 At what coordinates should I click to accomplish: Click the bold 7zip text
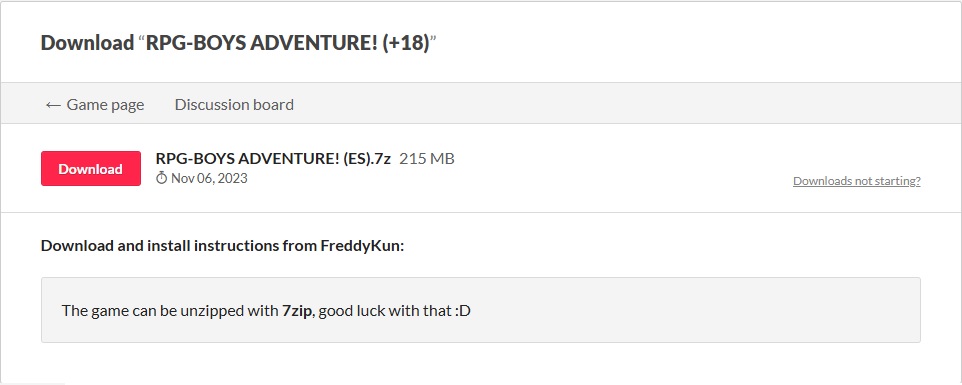(x=297, y=310)
